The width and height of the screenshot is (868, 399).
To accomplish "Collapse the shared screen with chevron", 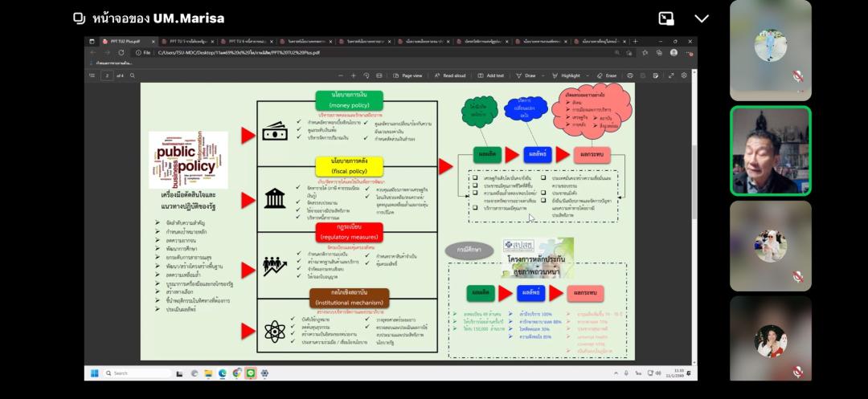I will point(702,18).
